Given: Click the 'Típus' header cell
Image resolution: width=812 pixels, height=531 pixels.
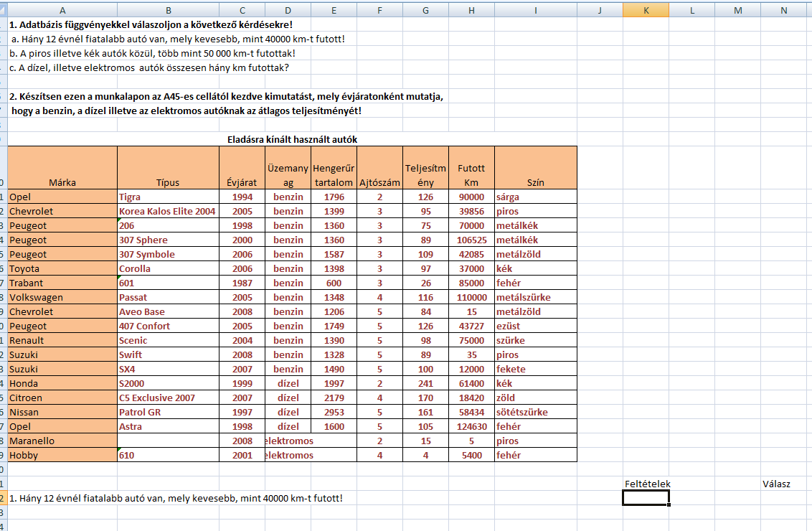Looking at the screenshot, I should [169, 168].
